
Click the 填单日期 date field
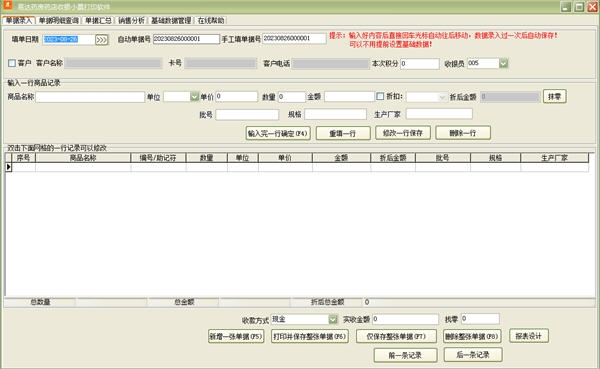[x=68, y=39]
